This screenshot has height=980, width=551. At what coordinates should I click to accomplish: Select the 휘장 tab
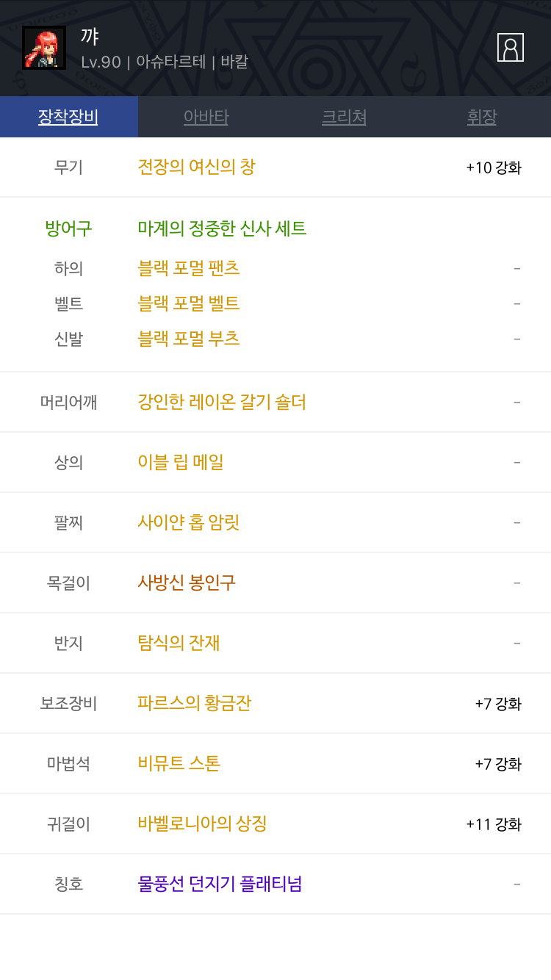coord(482,117)
